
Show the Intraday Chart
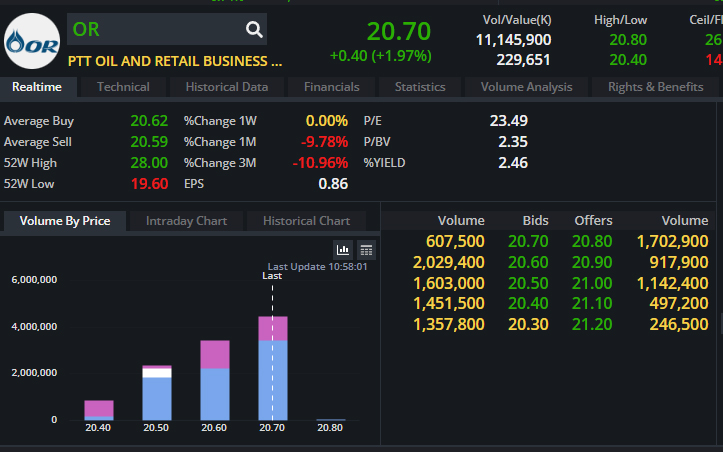click(186, 221)
